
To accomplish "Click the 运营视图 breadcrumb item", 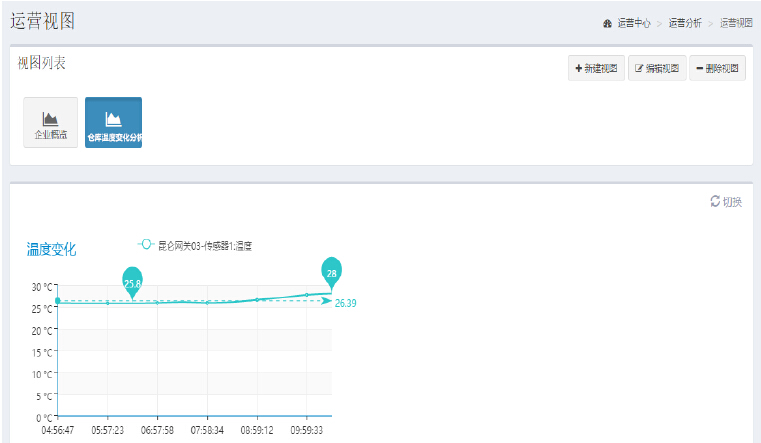I will (736, 23).
